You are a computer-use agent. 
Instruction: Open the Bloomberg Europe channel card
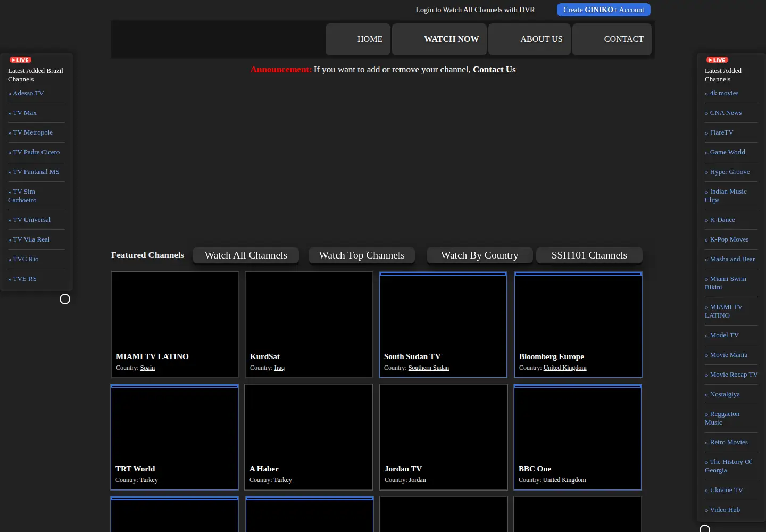(578, 325)
